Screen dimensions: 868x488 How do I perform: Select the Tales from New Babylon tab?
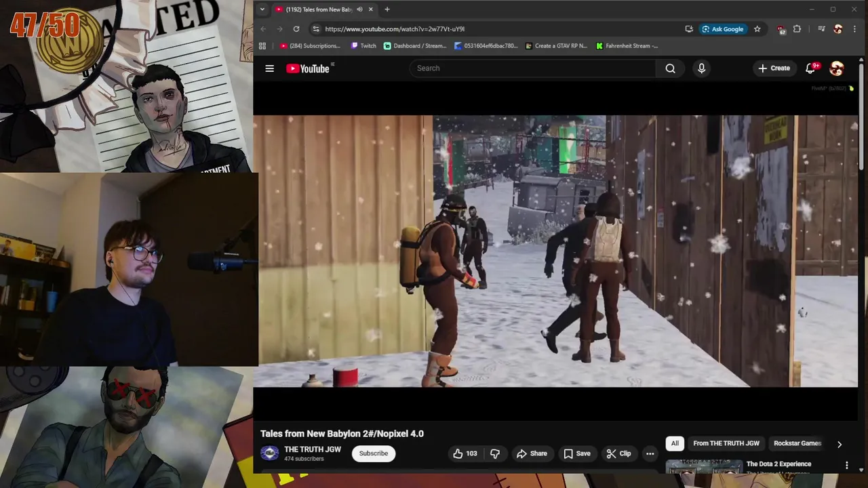319,9
